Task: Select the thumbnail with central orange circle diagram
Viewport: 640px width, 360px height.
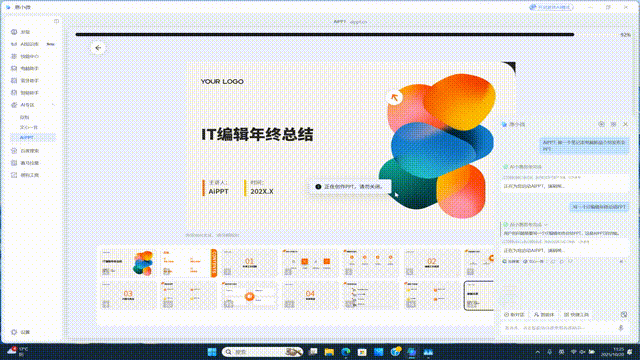Action: point(249,295)
